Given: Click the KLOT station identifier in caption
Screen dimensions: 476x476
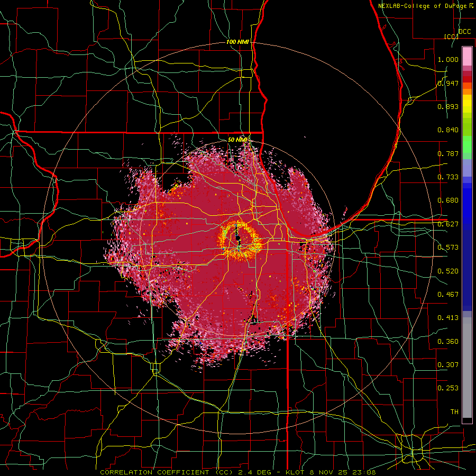Looking at the screenshot, I should pos(295,472).
